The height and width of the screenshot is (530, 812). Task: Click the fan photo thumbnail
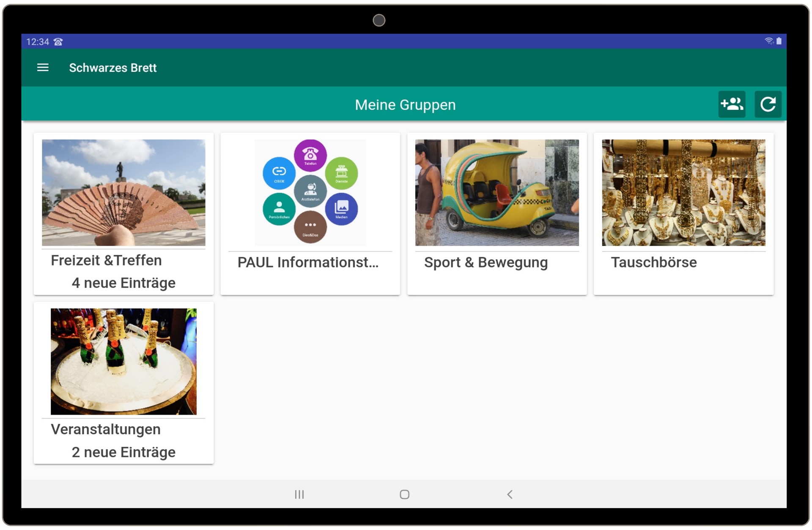(123, 192)
